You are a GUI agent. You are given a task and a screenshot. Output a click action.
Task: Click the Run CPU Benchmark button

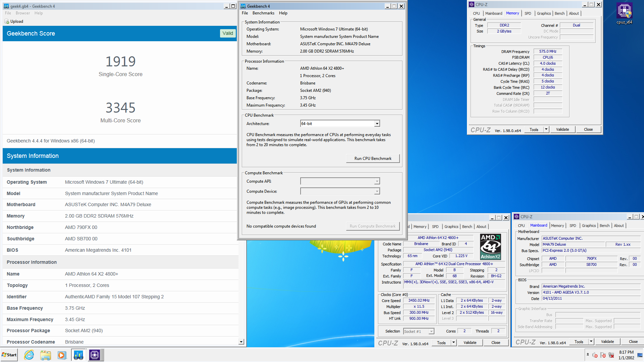point(373,159)
